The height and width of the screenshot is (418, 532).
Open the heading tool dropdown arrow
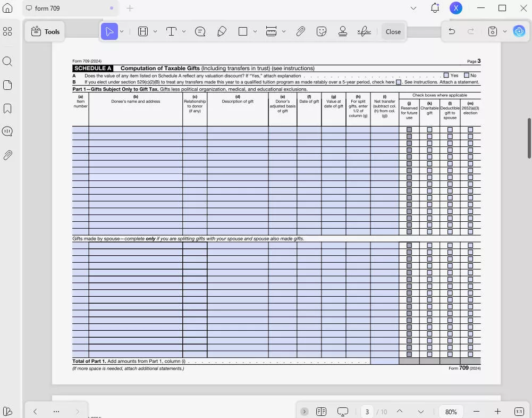(154, 31)
